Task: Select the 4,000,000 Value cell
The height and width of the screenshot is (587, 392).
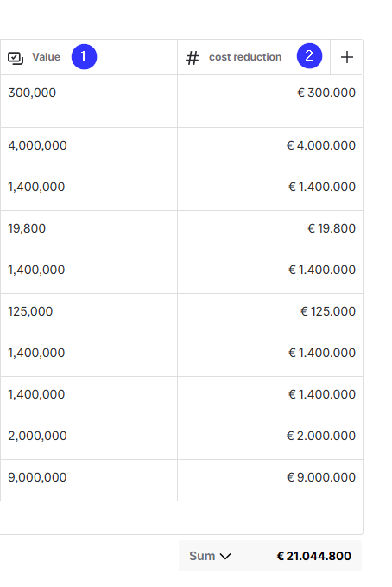Action: tap(89, 148)
